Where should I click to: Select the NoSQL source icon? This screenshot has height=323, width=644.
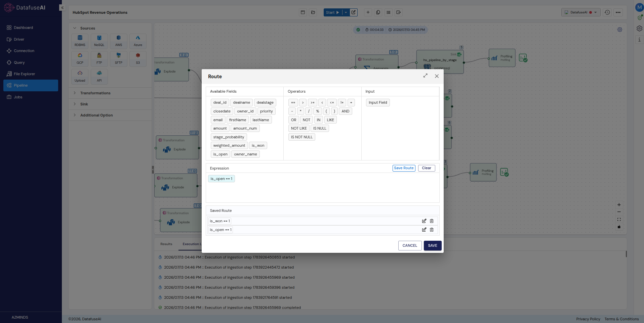click(x=99, y=41)
